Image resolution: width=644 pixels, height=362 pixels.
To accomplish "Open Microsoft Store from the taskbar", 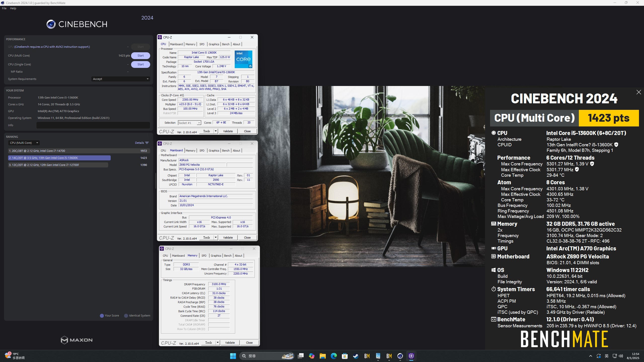I will [345, 356].
